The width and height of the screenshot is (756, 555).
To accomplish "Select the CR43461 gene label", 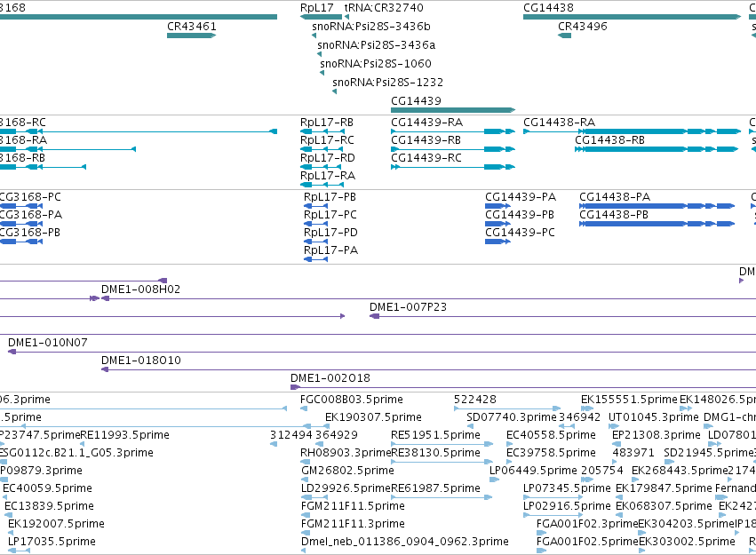I will pos(191,27).
